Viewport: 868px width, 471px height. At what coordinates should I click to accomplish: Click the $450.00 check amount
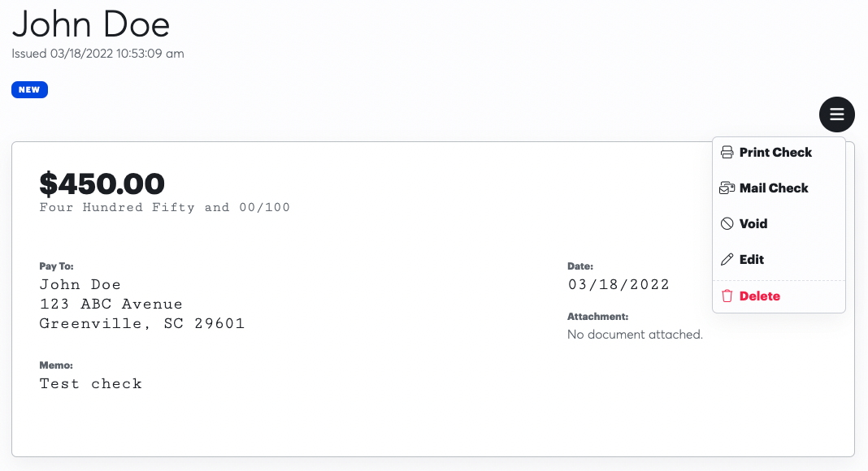coord(102,184)
